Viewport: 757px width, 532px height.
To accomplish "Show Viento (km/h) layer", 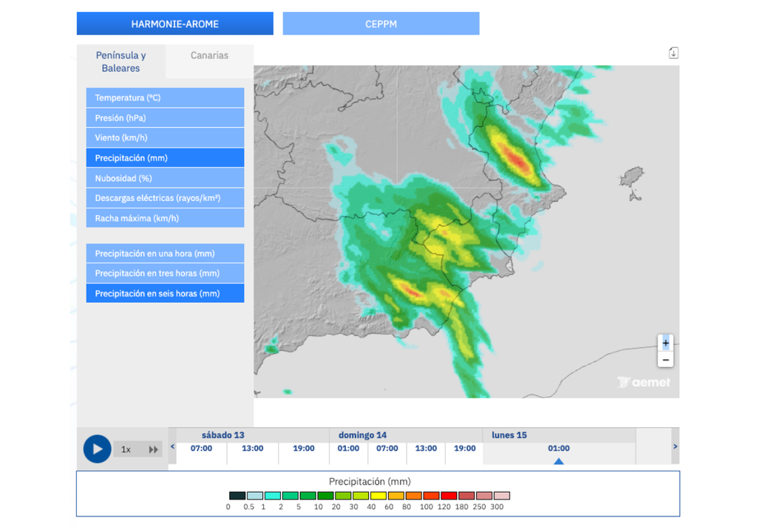I will pyautogui.click(x=165, y=137).
